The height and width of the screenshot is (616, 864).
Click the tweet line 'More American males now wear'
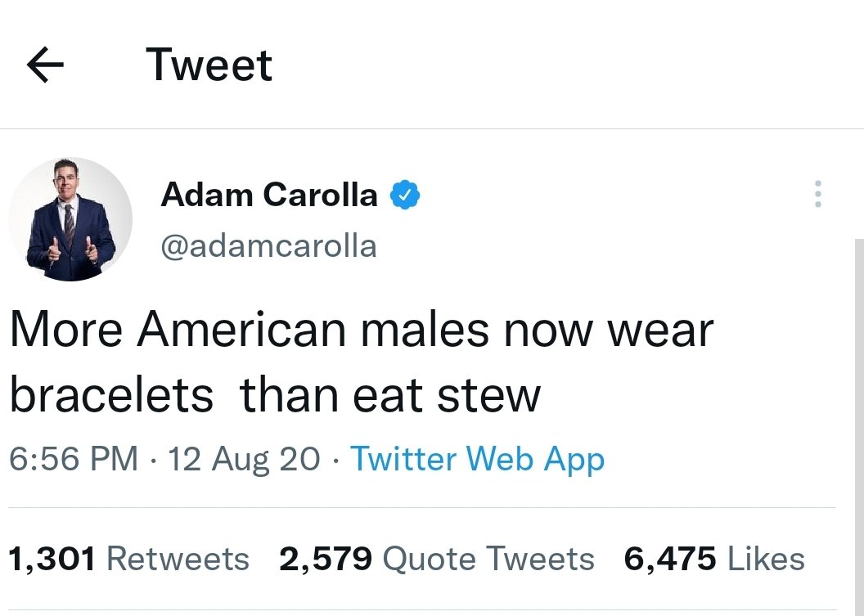[x=362, y=330]
